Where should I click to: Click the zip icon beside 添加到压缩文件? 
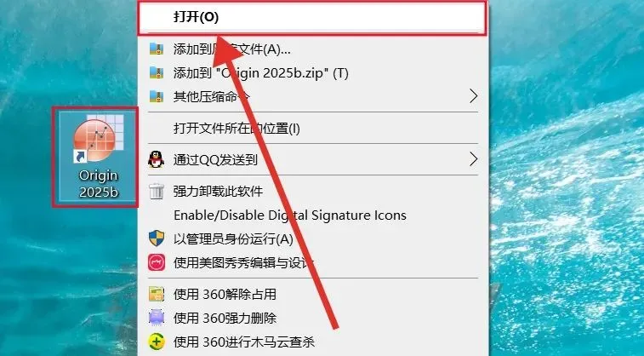coord(156,49)
